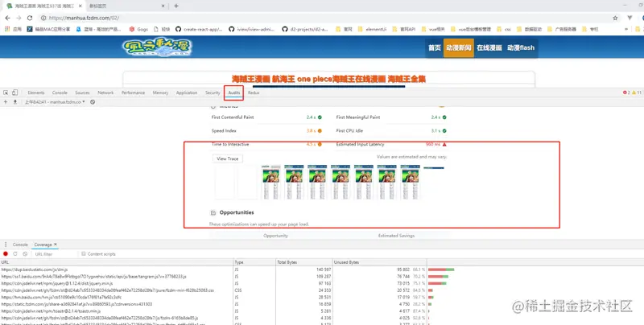Select the third filmstrip thumbnail

pyautogui.click(x=270, y=182)
